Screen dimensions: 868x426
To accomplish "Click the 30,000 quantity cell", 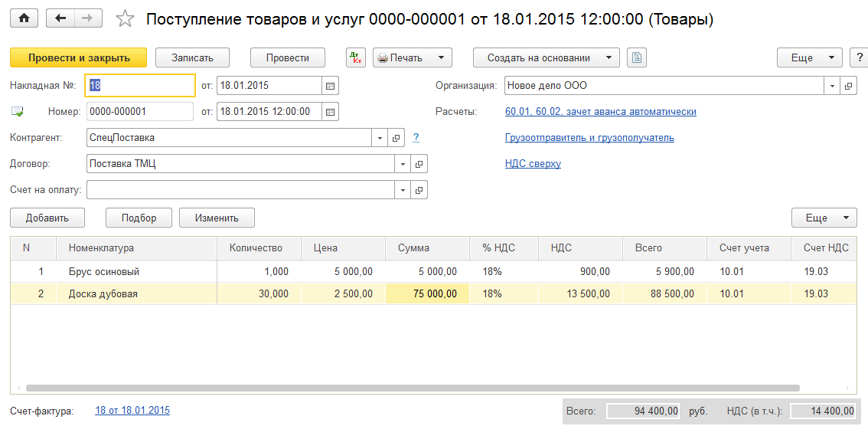I will pos(259,294).
